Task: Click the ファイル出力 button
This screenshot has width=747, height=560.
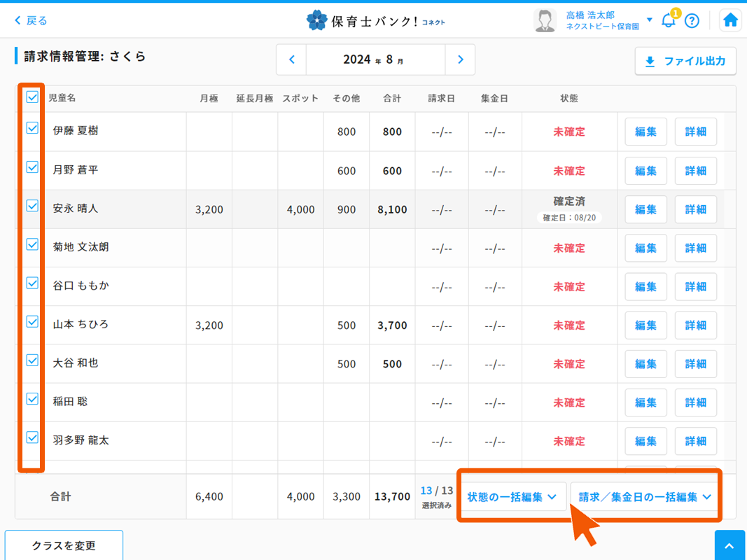Action: pyautogui.click(x=685, y=62)
